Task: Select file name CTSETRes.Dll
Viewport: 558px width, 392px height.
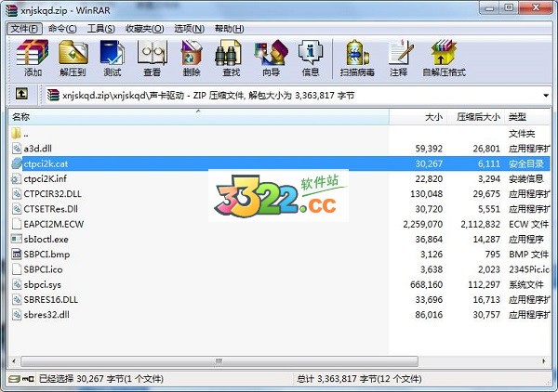Action: pyautogui.click(x=50, y=209)
